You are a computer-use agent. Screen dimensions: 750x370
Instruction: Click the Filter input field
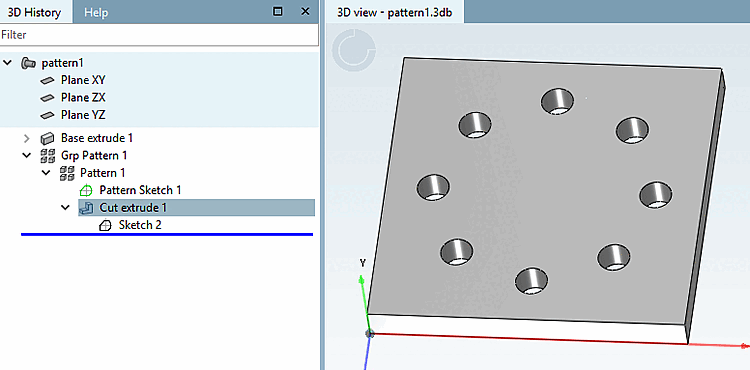[x=159, y=35]
